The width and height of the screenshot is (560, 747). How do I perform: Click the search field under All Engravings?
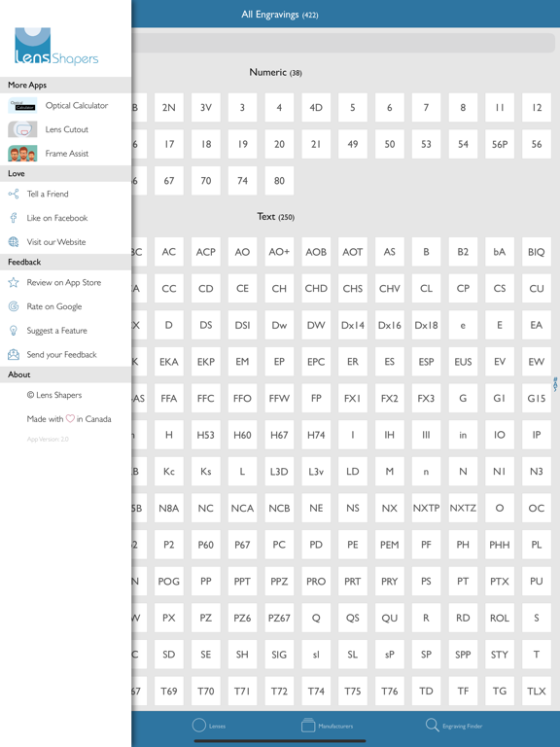(343, 43)
